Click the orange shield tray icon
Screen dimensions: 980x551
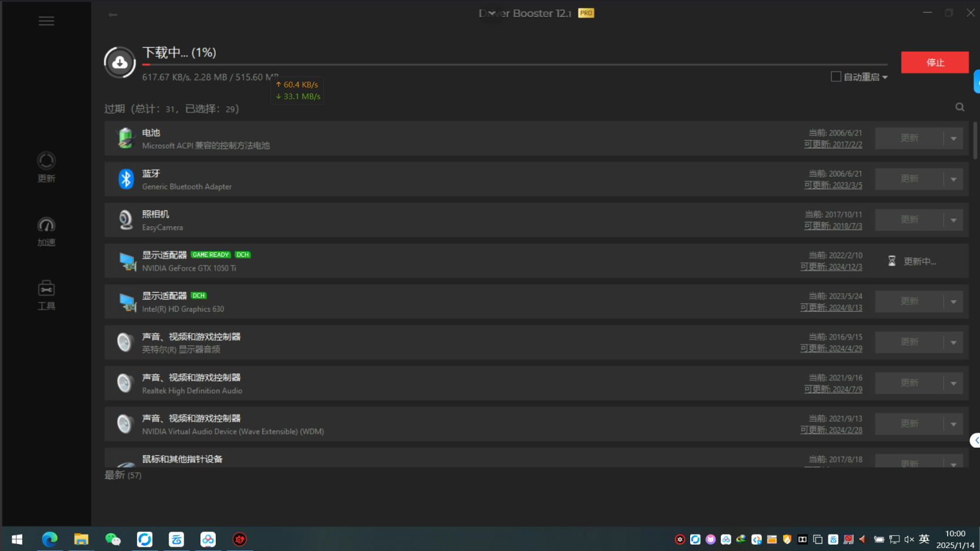click(787, 539)
